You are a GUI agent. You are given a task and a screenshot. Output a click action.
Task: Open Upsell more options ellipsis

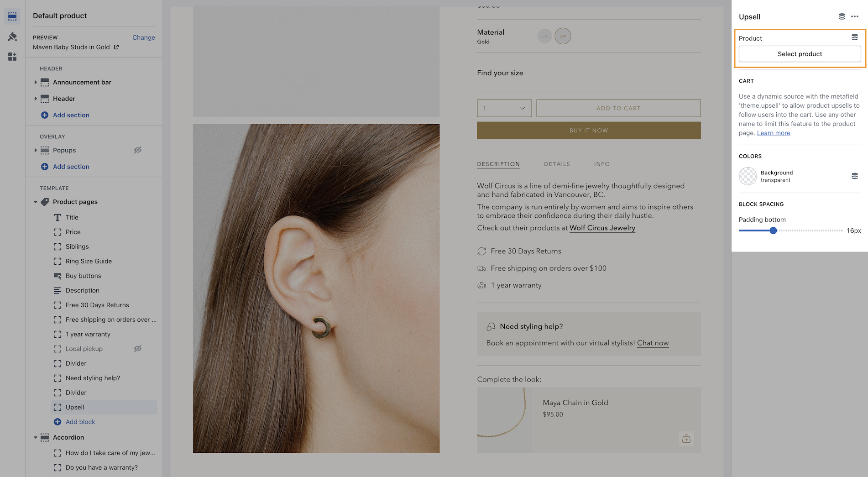[x=855, y=16]
